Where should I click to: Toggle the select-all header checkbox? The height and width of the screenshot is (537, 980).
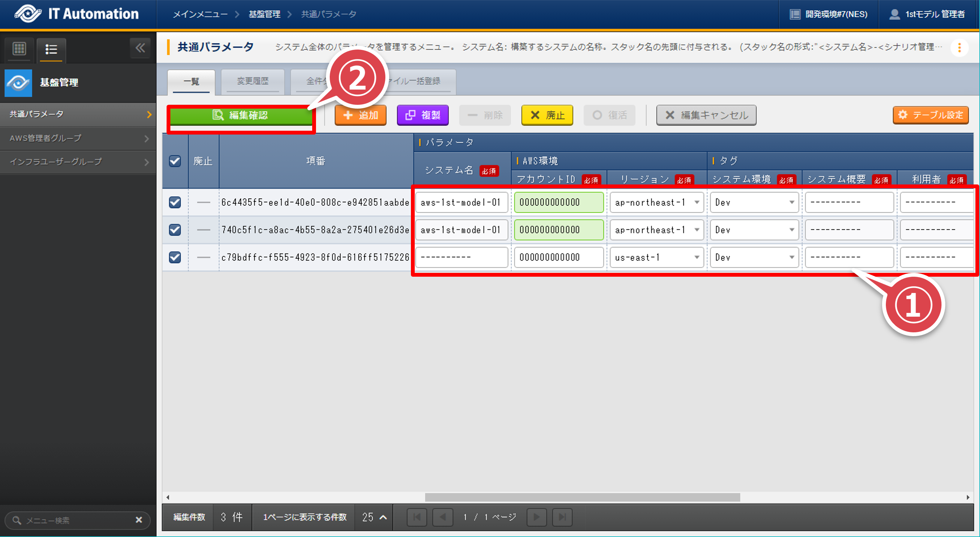175,161
